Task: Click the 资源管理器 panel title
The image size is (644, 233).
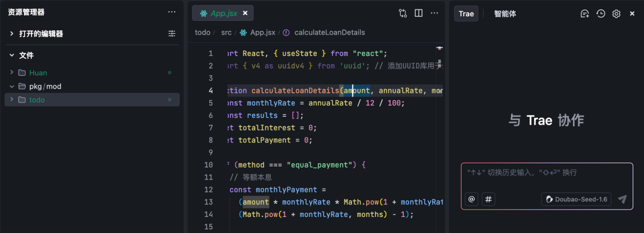Action: coord(26,13)
